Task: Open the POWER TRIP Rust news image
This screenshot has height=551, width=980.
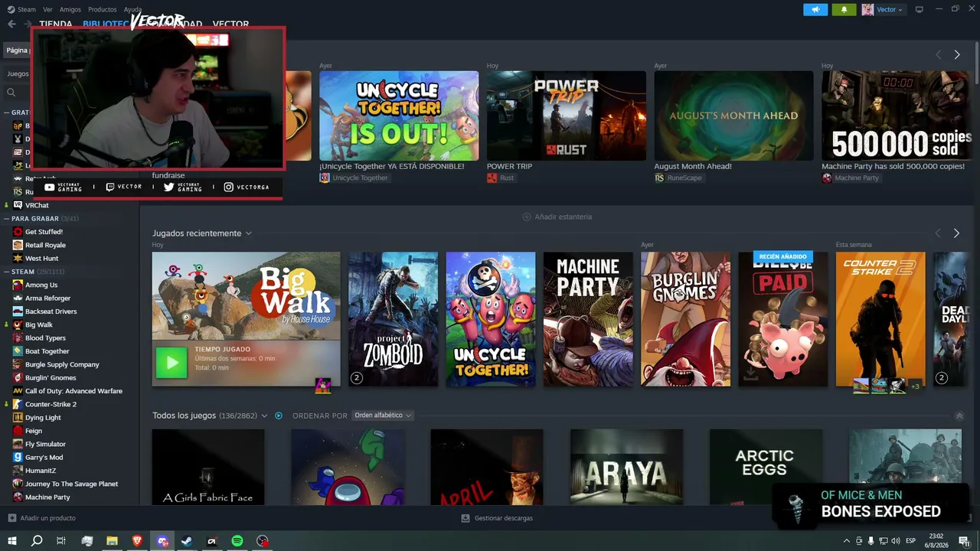Action: (567, 116)
